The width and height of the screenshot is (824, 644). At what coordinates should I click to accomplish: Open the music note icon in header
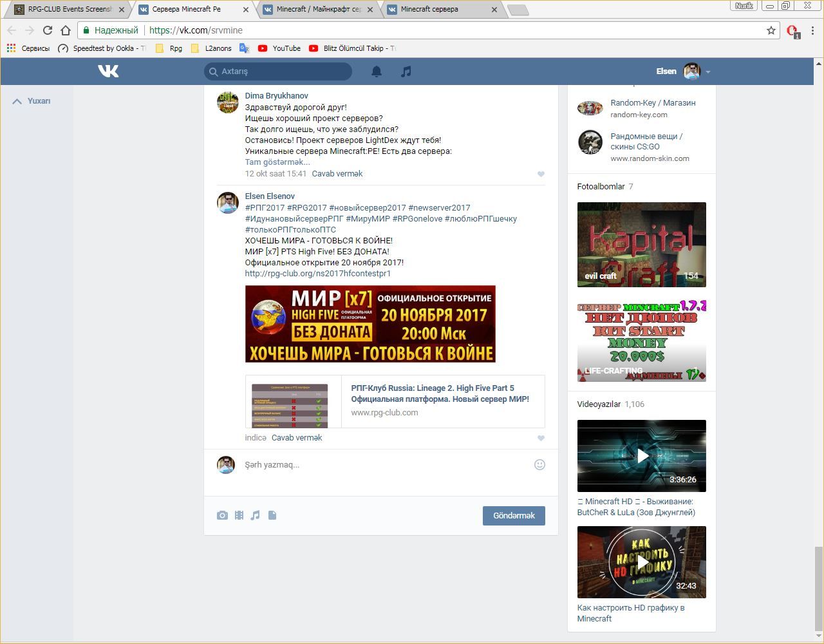(x=406, y=71)
